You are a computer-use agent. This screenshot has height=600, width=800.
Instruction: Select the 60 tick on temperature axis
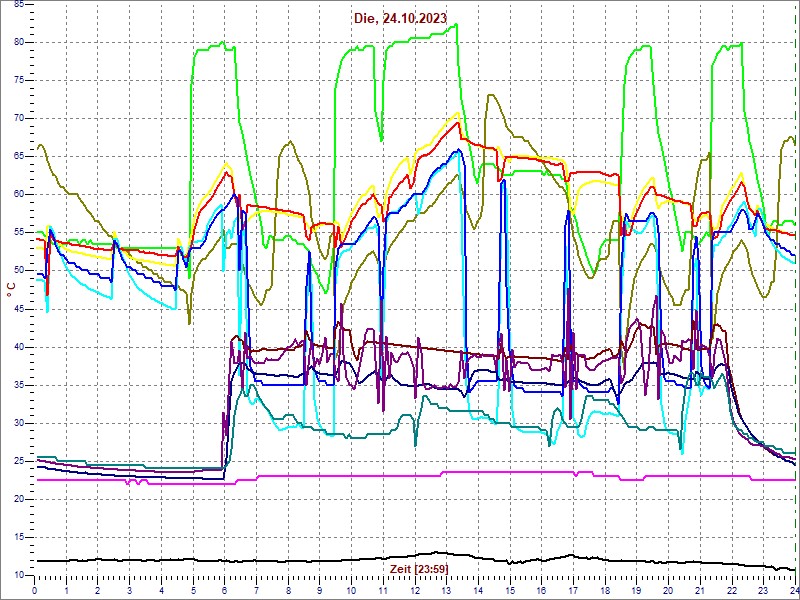click(18, 195)
